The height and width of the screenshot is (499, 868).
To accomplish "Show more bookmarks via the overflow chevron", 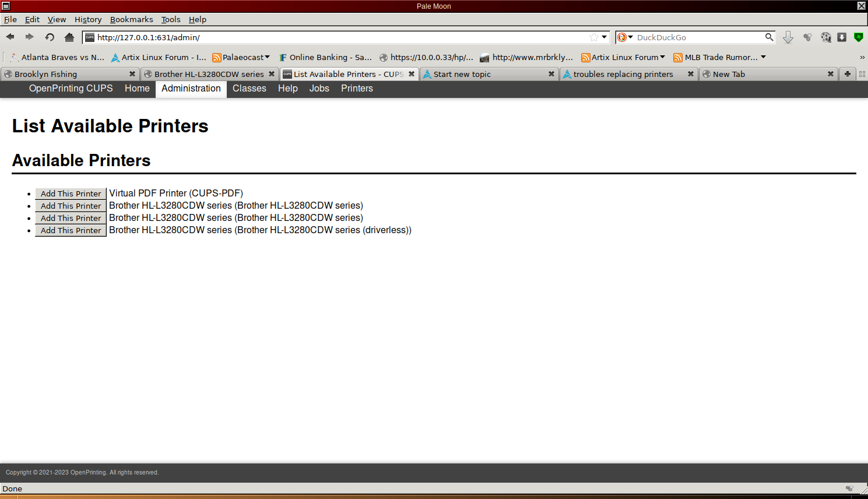I will point(862,57).
